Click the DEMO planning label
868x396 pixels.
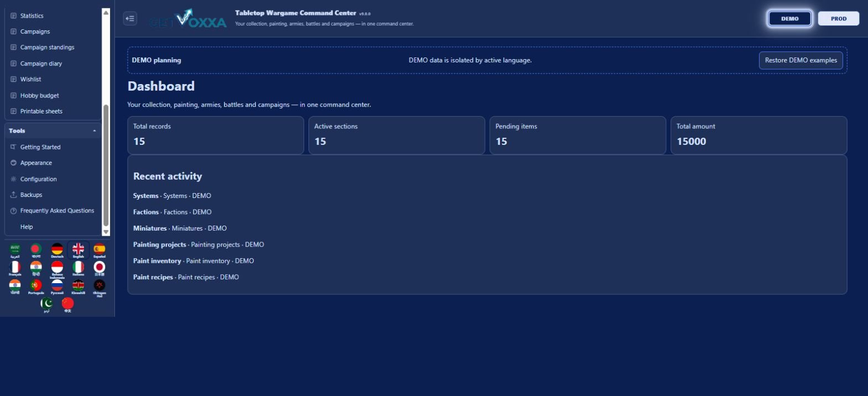click(156, 60)
